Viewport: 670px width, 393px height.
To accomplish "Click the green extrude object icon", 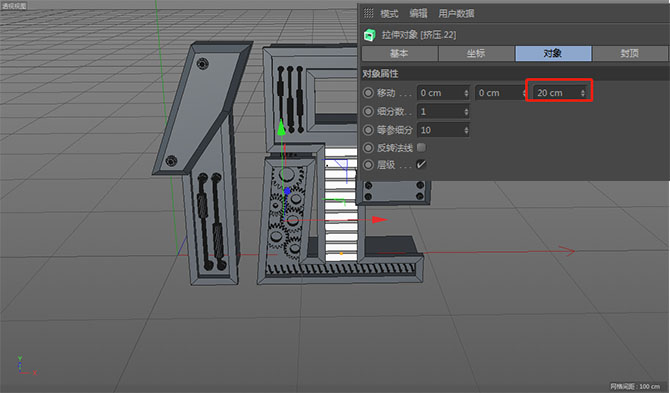I will (x=369, y=35).
